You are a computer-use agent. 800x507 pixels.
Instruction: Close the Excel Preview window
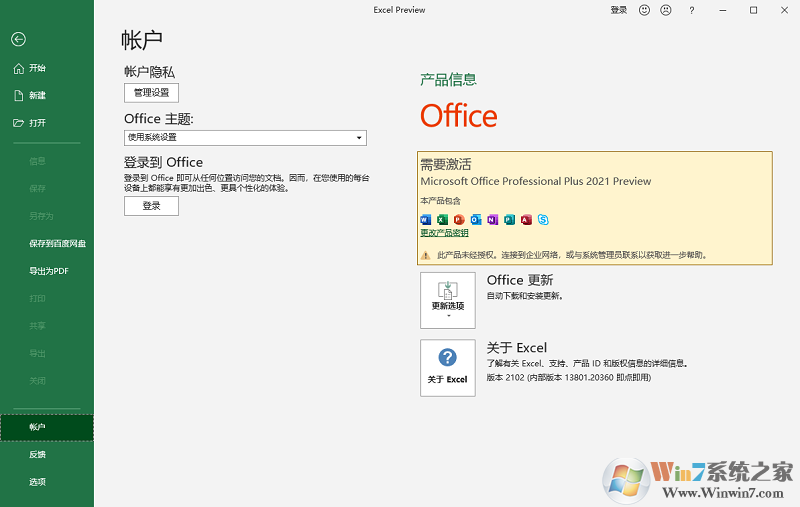pos(784,10)
